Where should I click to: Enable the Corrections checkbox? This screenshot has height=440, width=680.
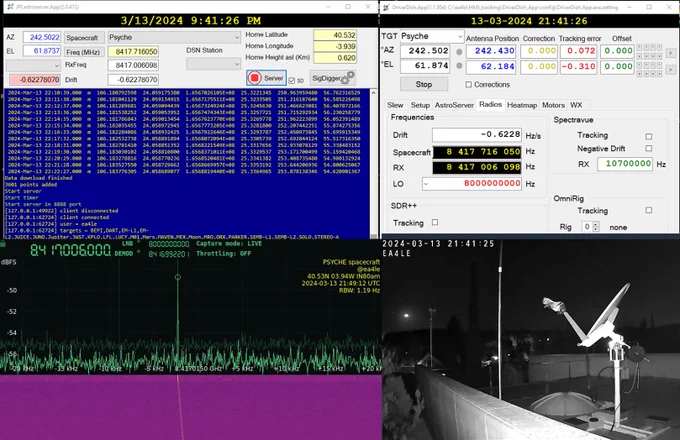click(468, 85)
